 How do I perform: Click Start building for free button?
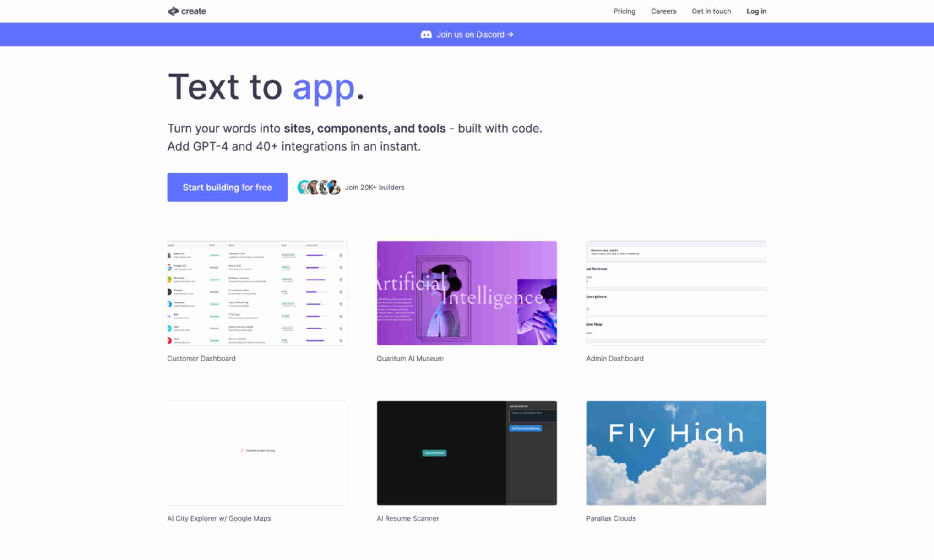(228, 187)
